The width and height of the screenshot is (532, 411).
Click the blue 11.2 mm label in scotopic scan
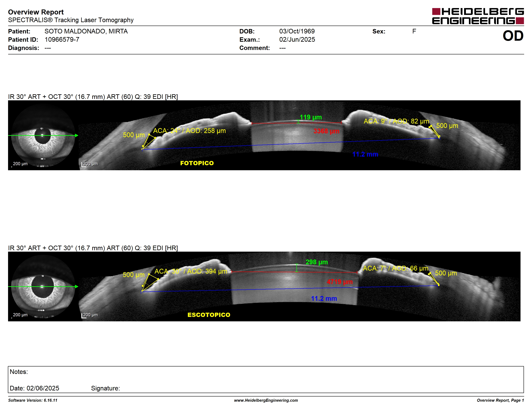click(324, 299)
